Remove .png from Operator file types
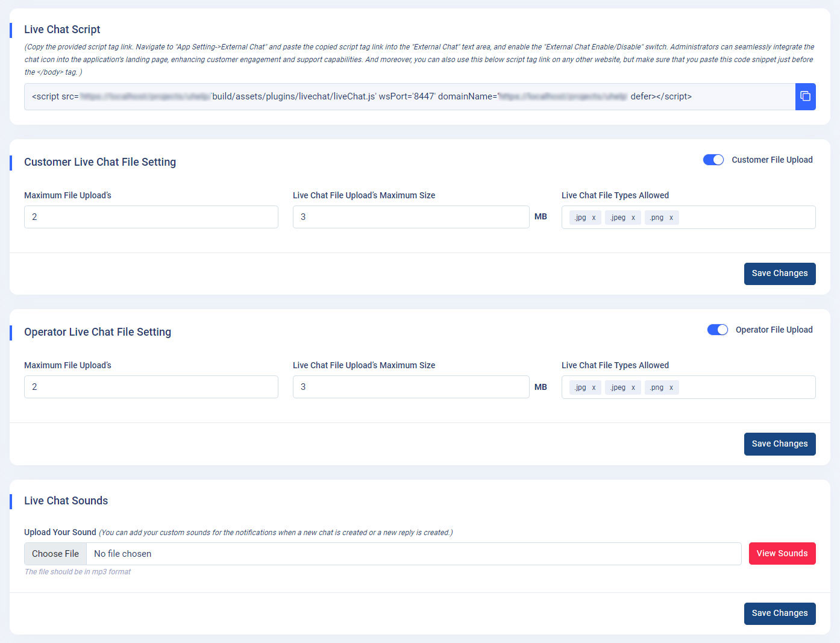Viewport: 840px width, 643px height. pyautogui.click(x=671, y=387)
